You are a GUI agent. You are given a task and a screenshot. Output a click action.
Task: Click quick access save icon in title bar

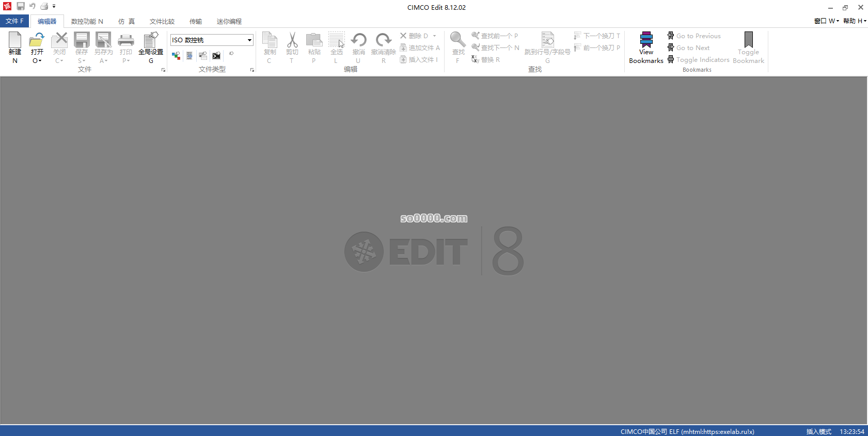pyautogui.click(x=21, y=6)
